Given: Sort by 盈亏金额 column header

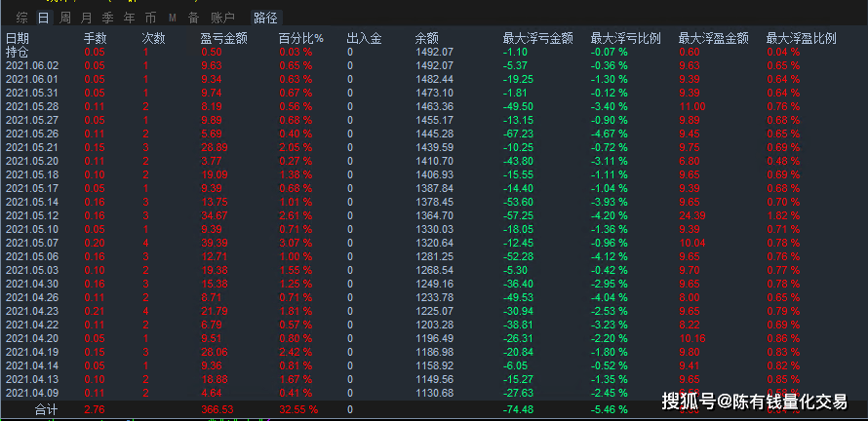Looking at the screenshot, I should pyautogui.click(x=223, y=38).
